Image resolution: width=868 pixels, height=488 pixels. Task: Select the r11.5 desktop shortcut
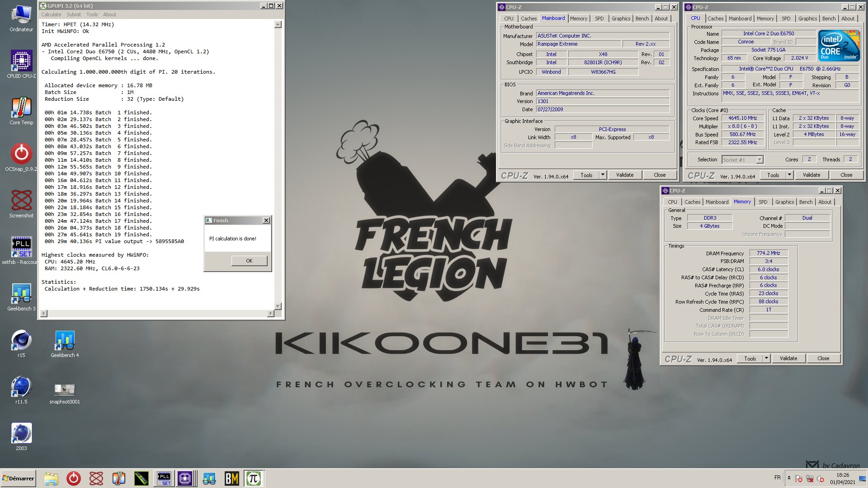point(21,390)
